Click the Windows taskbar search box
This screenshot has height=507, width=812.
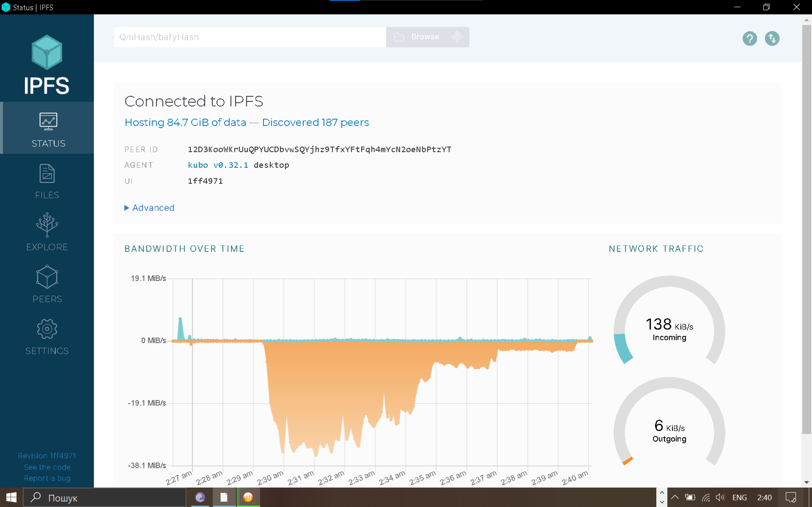click(x=105, y=497)
